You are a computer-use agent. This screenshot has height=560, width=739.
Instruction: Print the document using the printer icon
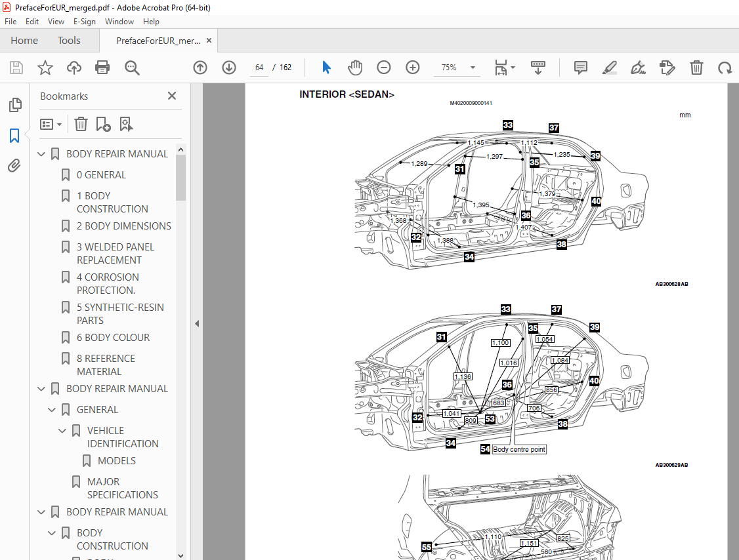click(x=102, y=68)
